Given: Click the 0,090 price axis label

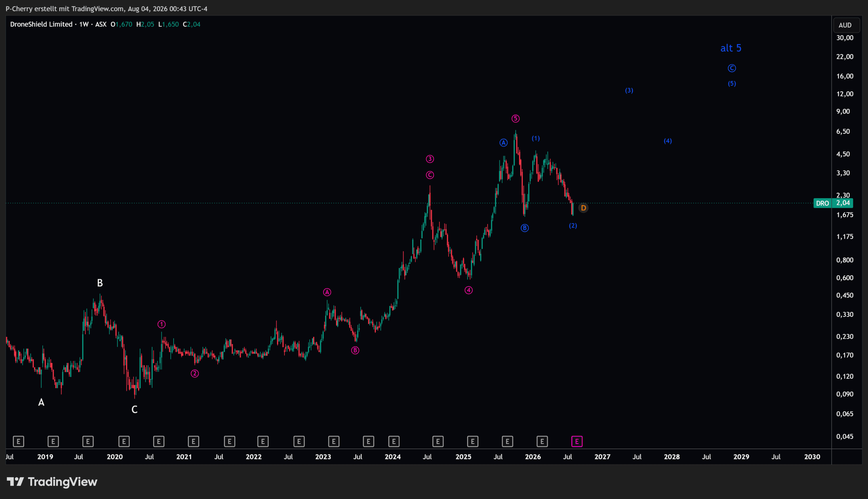Looking at the screenshot, I should coord(845,394).
